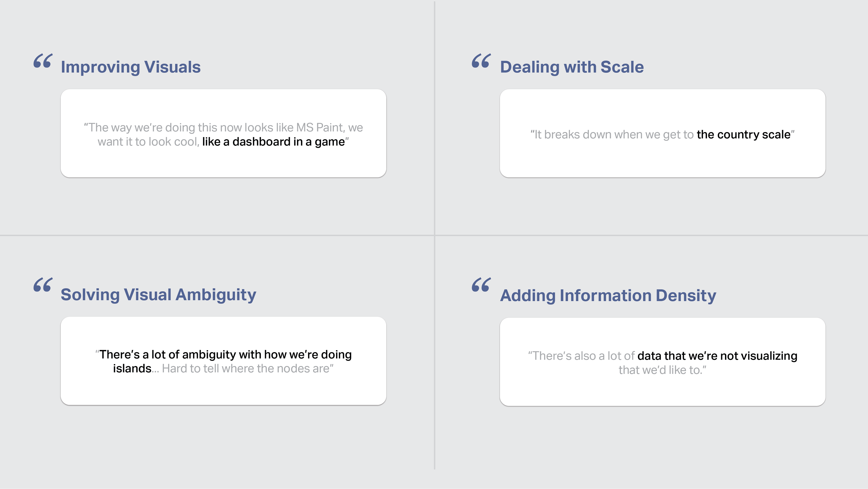868x489 pixels.
Task: Click the quote mark beside Improving Visuals
Action: pos(43,61)
